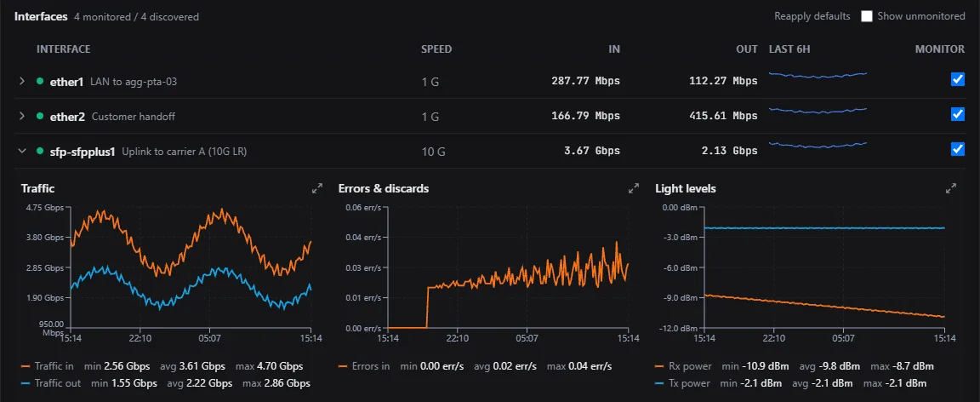Viewport: 980px width, 402px height.
Task: Expand the ether1 interface row
Action: (x=22, y=82)
